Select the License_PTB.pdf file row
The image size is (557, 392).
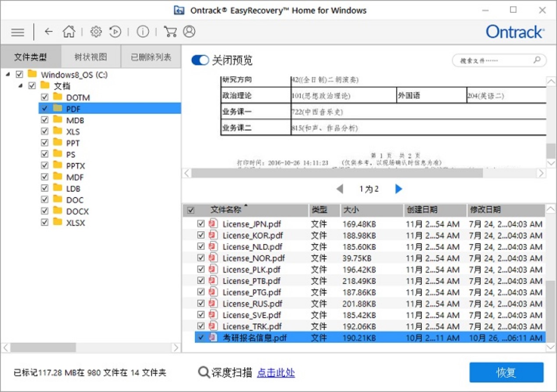tap(364, 281)
